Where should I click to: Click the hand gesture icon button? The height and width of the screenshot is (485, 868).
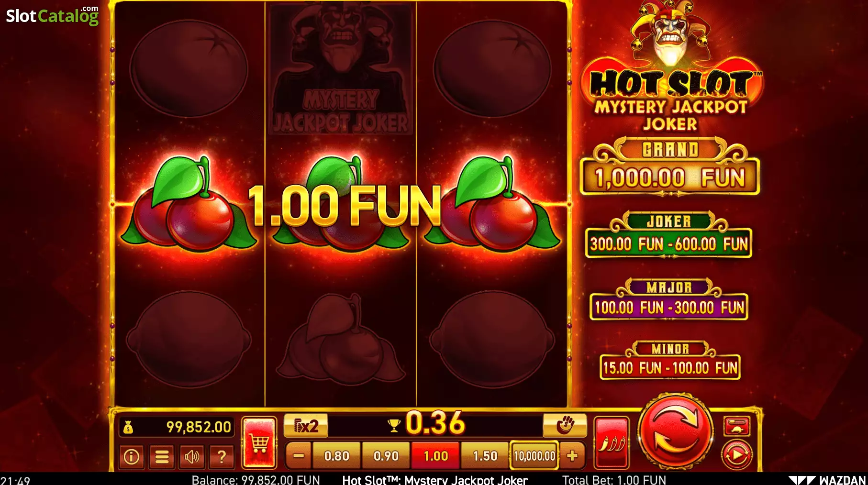coord(565,425)
